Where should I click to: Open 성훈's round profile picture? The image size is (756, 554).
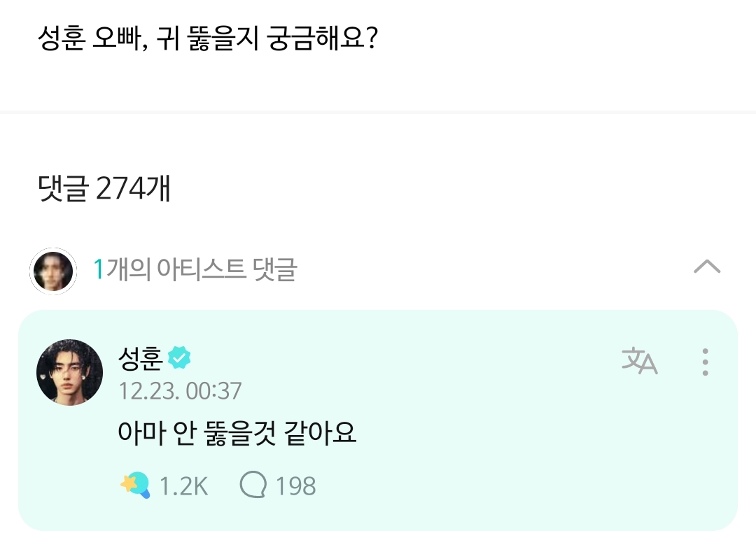point(69,372)
